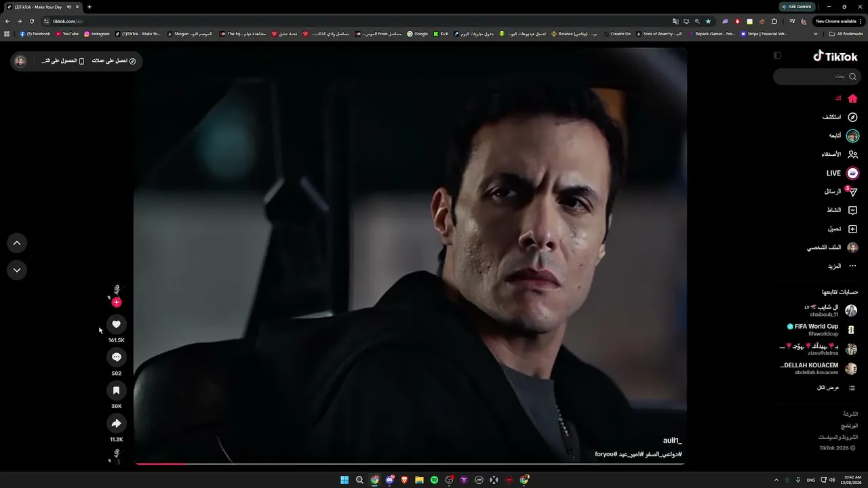Open the Explore (استكشف) page
This screenshot has width=868, height=488.
[x=840, y=117]
